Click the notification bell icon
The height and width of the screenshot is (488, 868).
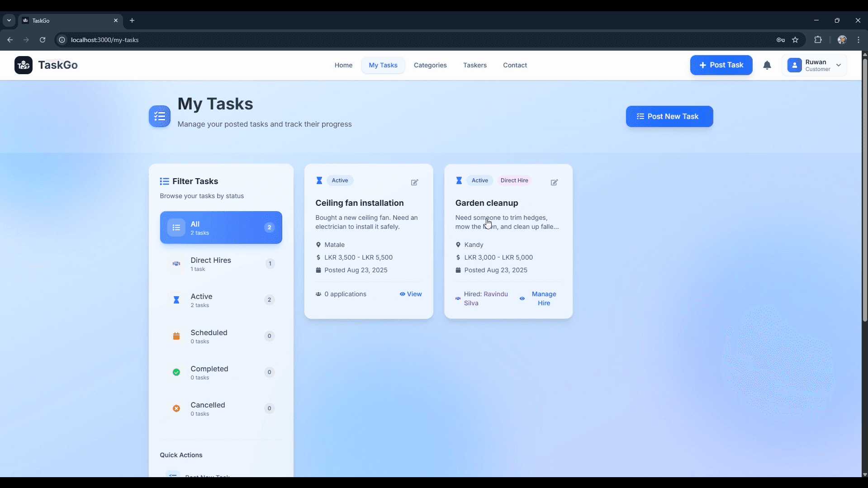pyautogui.click(x=767, y=65)
